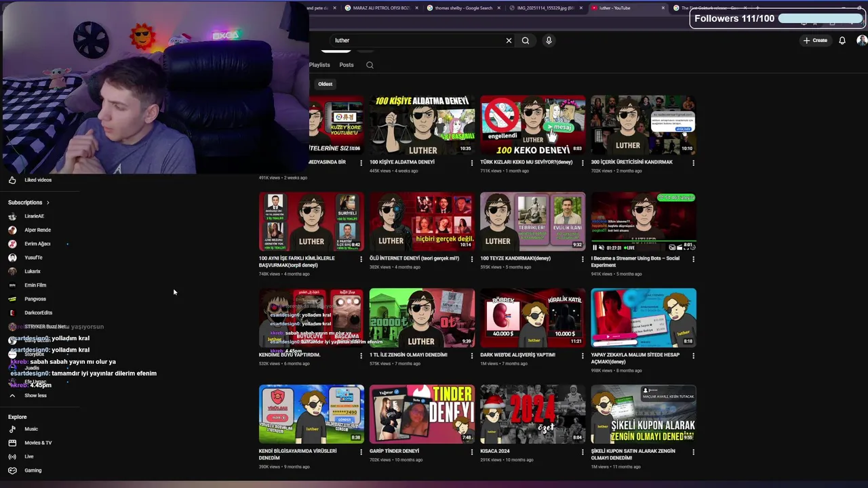Click the Live broadcast icon under Explore
The height and width of the screenshot is (488, 868).
point(12,457)
